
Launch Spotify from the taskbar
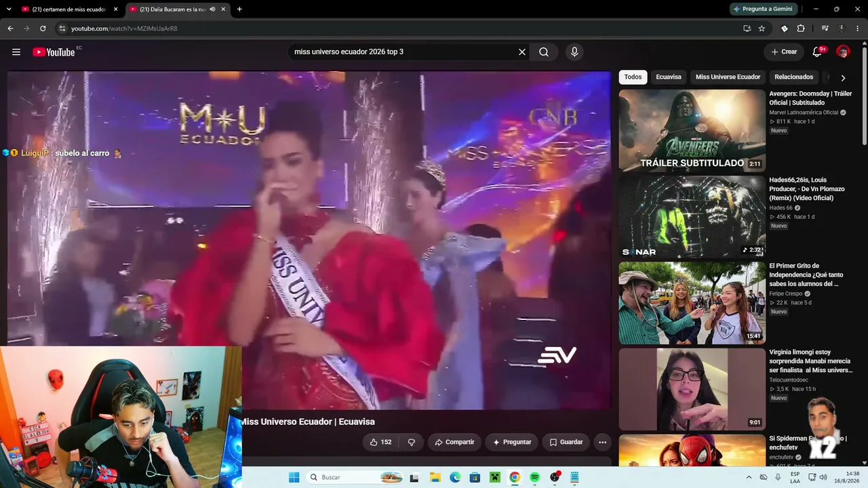[x=534, y=477]
